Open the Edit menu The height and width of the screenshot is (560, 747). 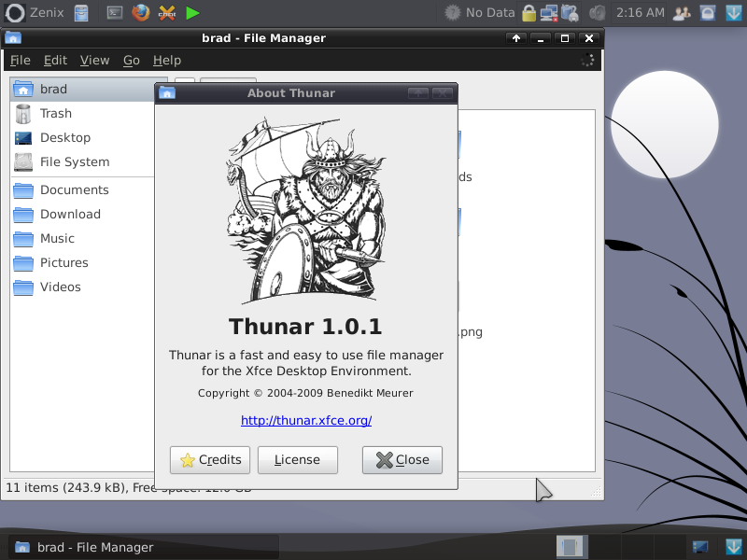55,60
